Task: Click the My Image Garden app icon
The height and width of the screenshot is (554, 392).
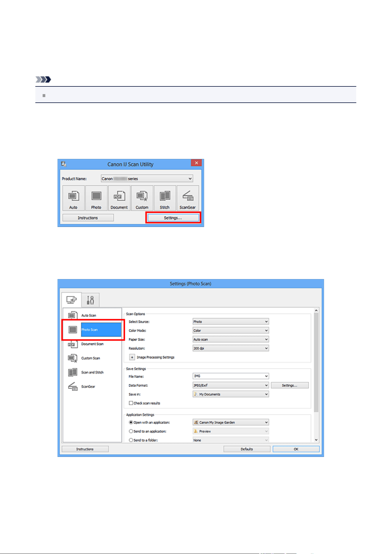Action: pos(196,422)
